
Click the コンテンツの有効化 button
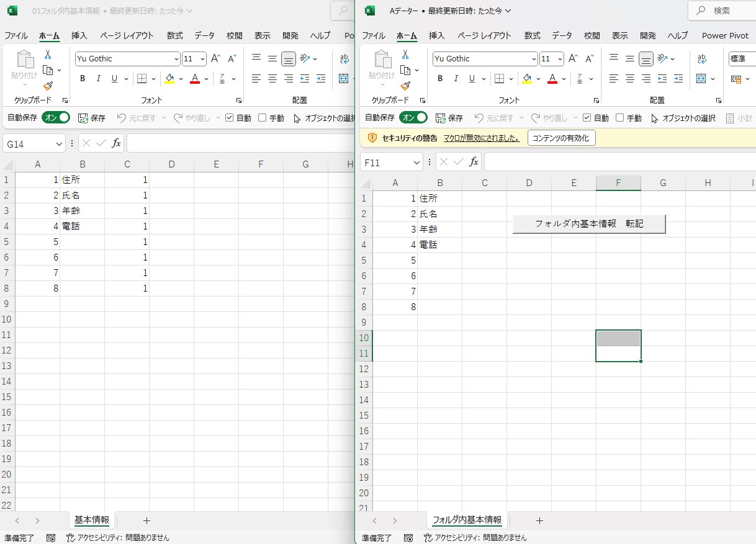tap(562, 138)
